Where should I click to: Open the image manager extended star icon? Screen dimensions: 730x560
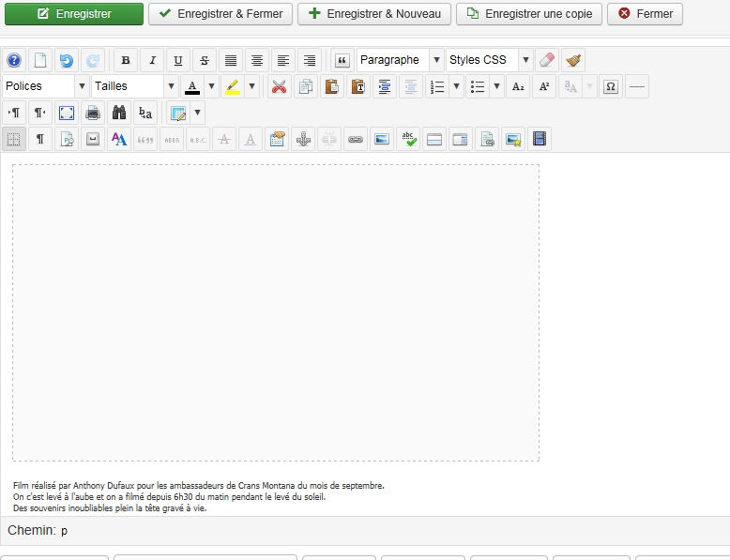(x=512, y=139)
